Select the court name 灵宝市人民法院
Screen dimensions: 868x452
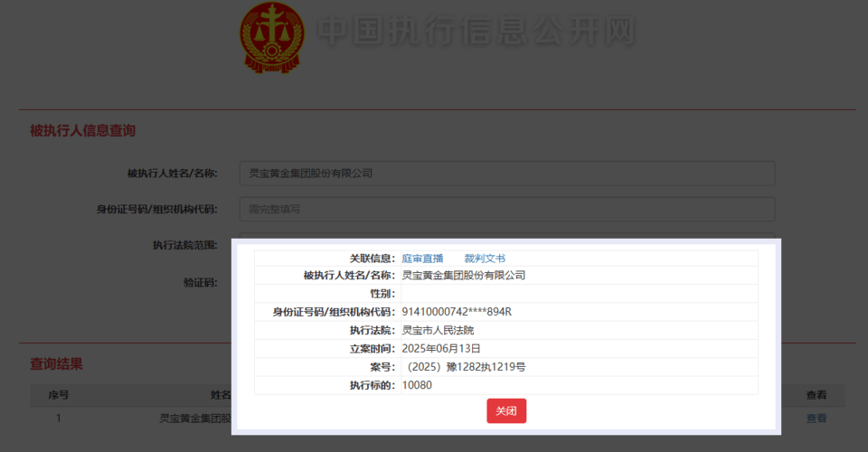click(x=438, y=330)
